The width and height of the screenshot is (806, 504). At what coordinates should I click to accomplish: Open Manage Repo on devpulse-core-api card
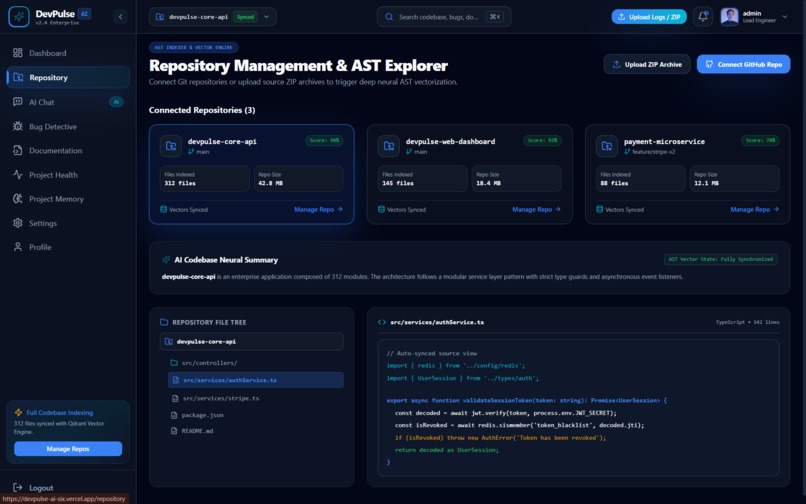318,209
